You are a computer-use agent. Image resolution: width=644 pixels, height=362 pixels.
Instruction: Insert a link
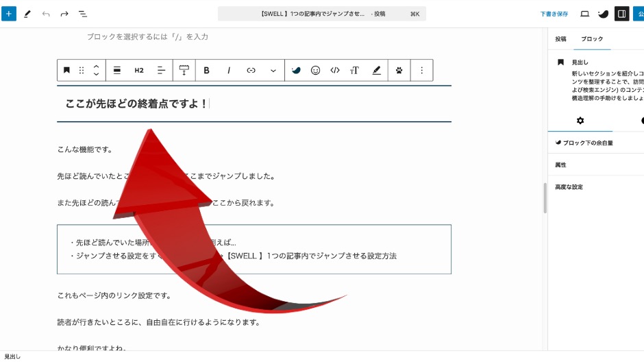(x=251, y=70)
